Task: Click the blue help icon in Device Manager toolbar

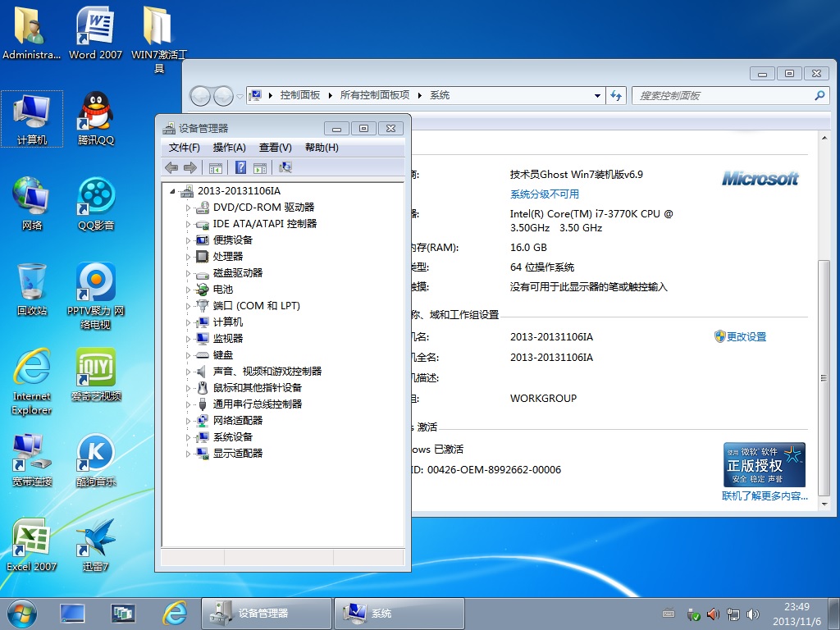Action: click(240, 167)
